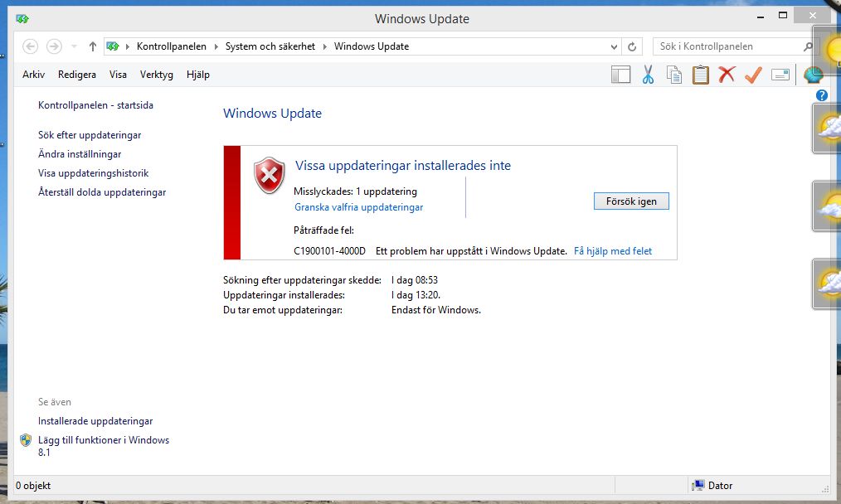Click the orange checkmark Properties icon

(x=754, y=75)
